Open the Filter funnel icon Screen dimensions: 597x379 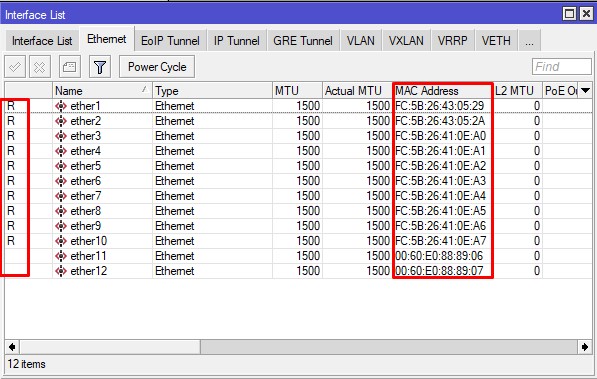(100, 67)
